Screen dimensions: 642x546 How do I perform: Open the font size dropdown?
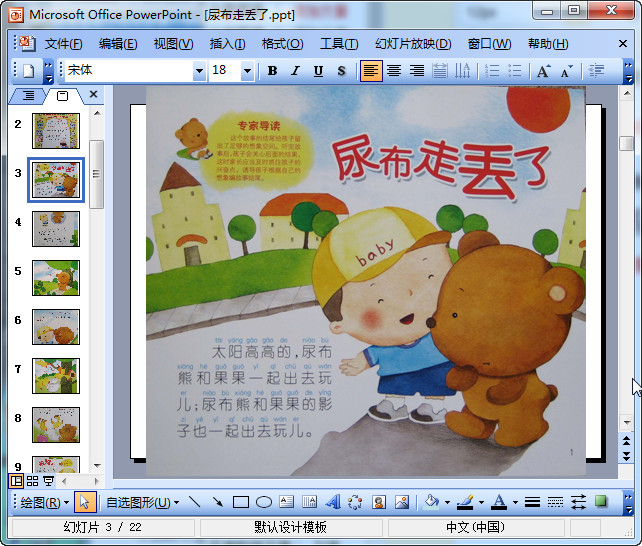pyautogui.click(x=247, y=71)
